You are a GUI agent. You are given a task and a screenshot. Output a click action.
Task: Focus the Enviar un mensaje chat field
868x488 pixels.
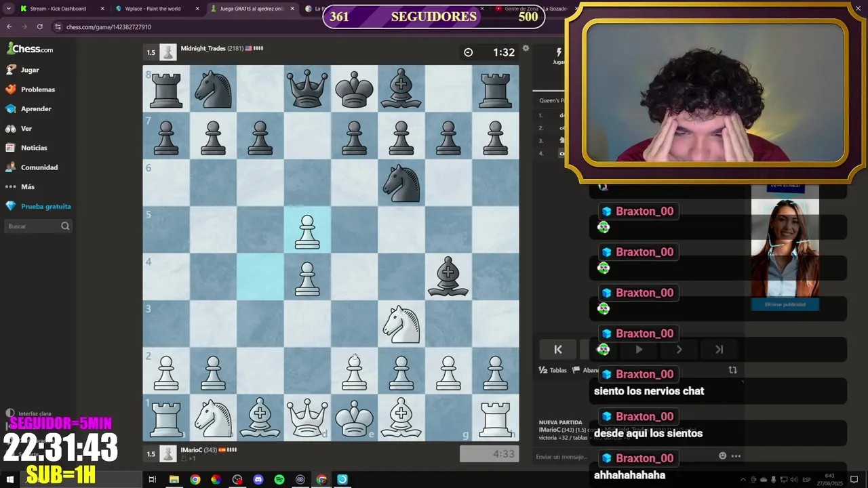(561, 457)
